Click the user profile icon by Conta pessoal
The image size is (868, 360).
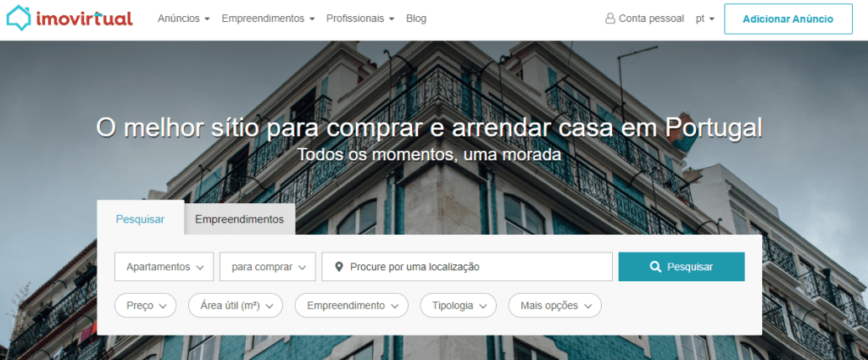pos(610,19)
